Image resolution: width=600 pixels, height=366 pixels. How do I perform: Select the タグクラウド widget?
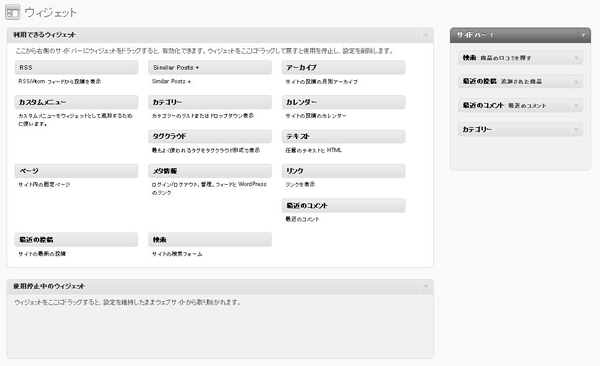tap(210, 136)
